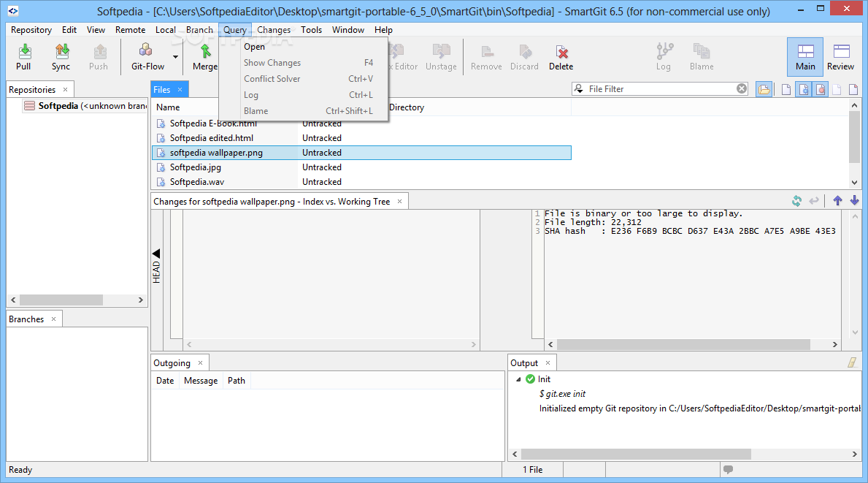Toggle show unchanged files filter icon
Screen dimensions: 868x483
pyautogui.click(x=786, y=89)
